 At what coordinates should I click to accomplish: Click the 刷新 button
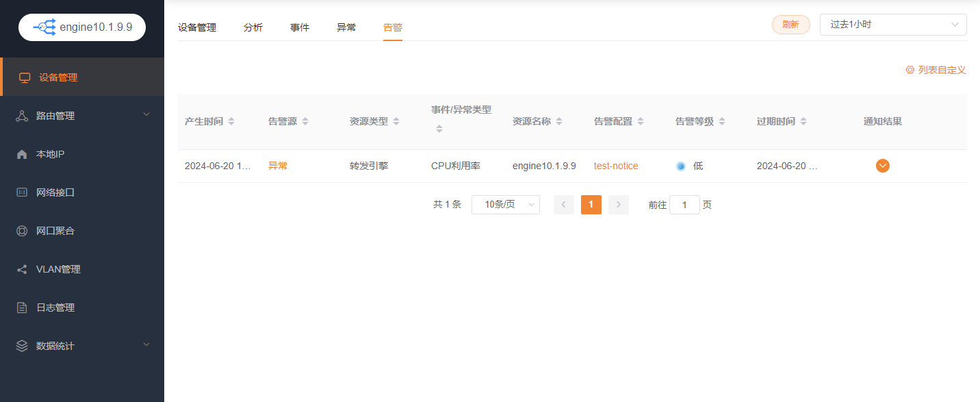[790, 25]
